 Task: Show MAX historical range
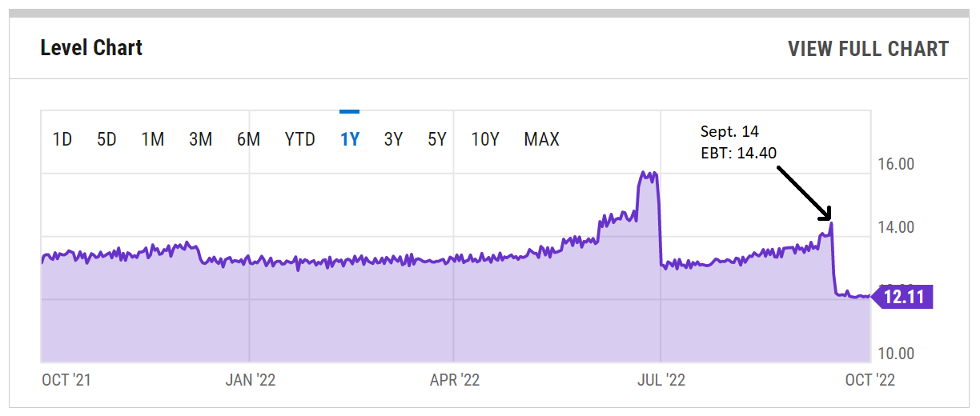tap(541, 139)
